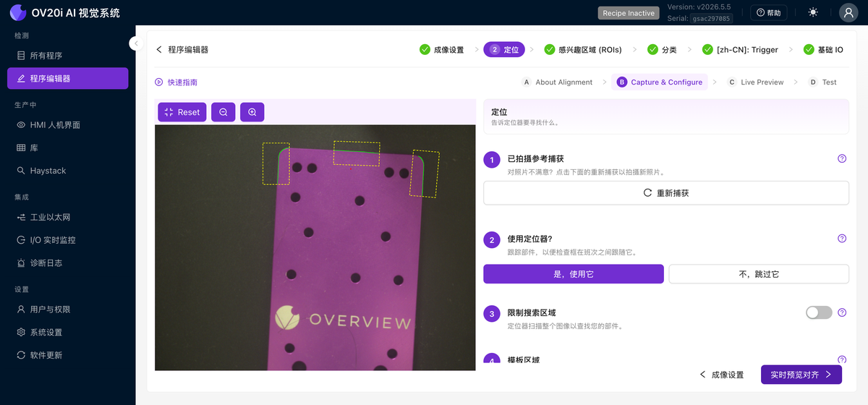The height and width of the screenshot is (405, 868).
Task: Choose 是，使用它 option
Action: click(x=574, y=274)
